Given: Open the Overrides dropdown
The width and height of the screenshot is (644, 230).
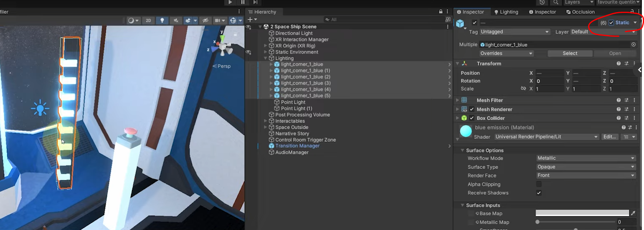Looking at the screenshot, I should click(507, 53).
